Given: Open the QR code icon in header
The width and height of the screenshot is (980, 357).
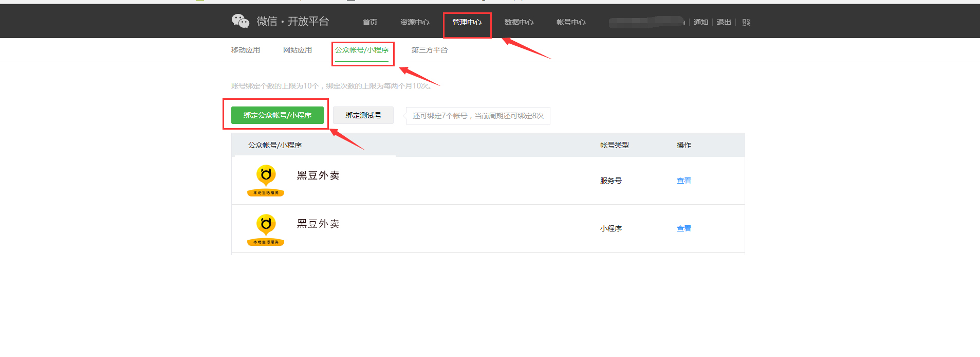Looking at the screenshot, I should coord(746,22).
